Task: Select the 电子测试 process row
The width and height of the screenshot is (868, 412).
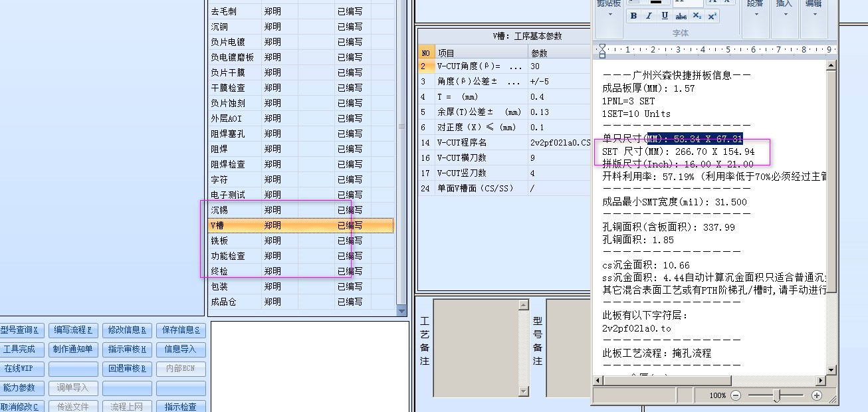Action: tap(301, 195)
